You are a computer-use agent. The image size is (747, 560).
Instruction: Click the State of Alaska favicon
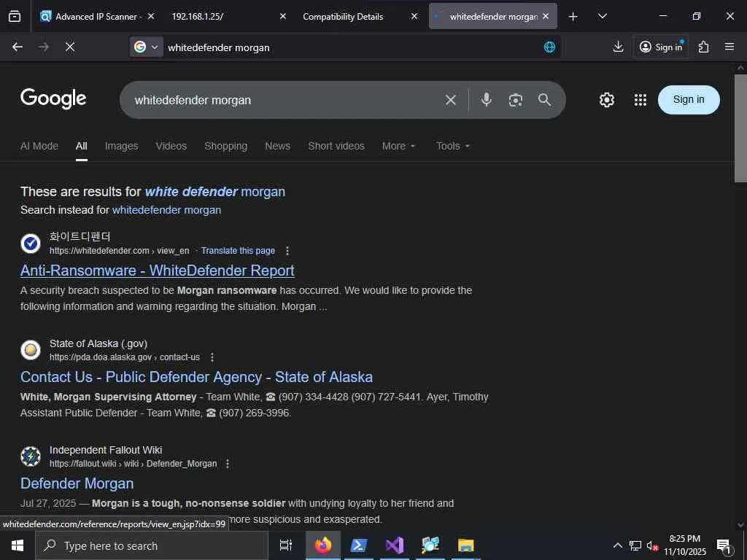click(x=31, y=350)
